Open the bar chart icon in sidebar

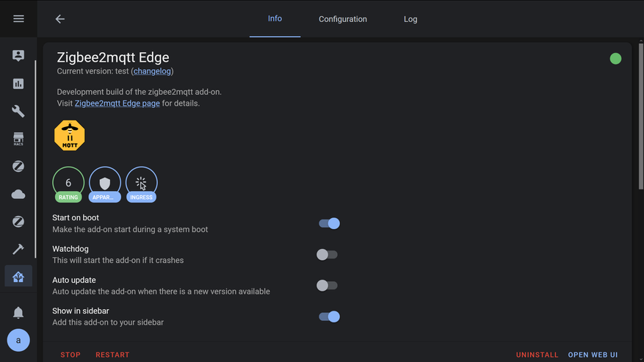18,84
